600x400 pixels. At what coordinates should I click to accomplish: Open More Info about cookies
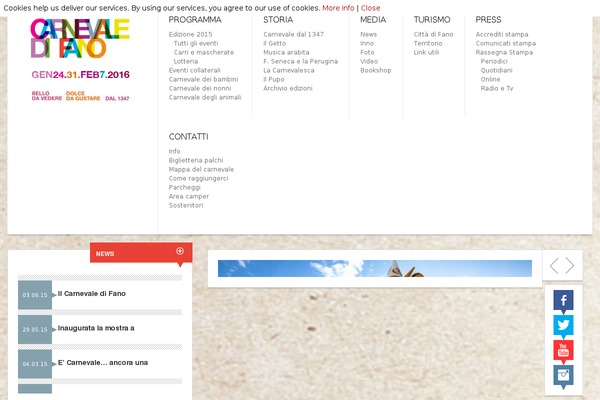coord(338,8)
